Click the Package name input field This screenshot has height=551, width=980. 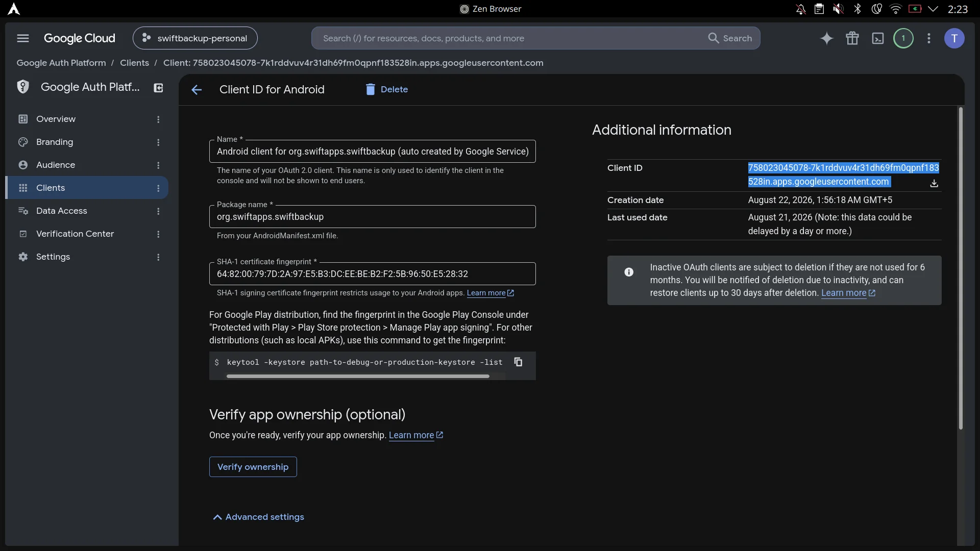pyautogui.click(x=373, y=217)
